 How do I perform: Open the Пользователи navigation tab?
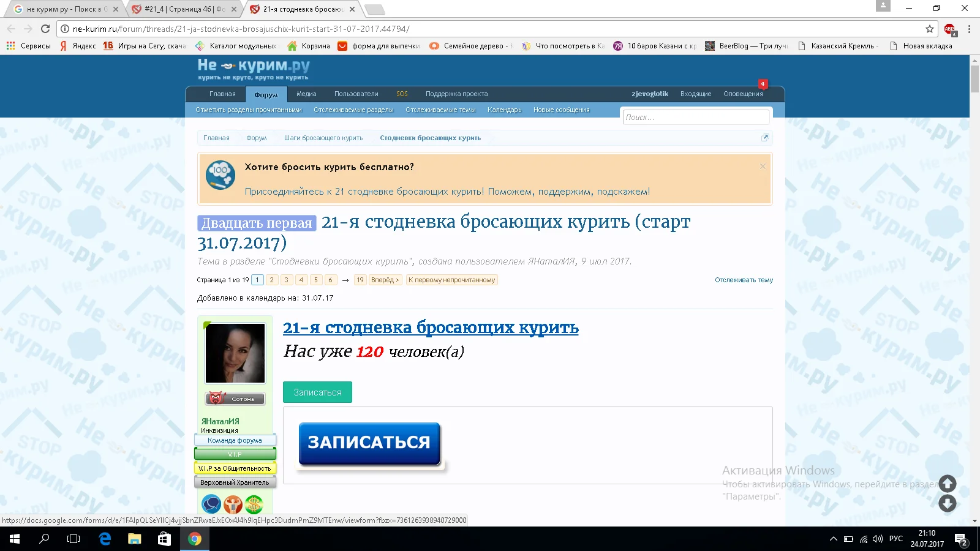pos(356,94)
